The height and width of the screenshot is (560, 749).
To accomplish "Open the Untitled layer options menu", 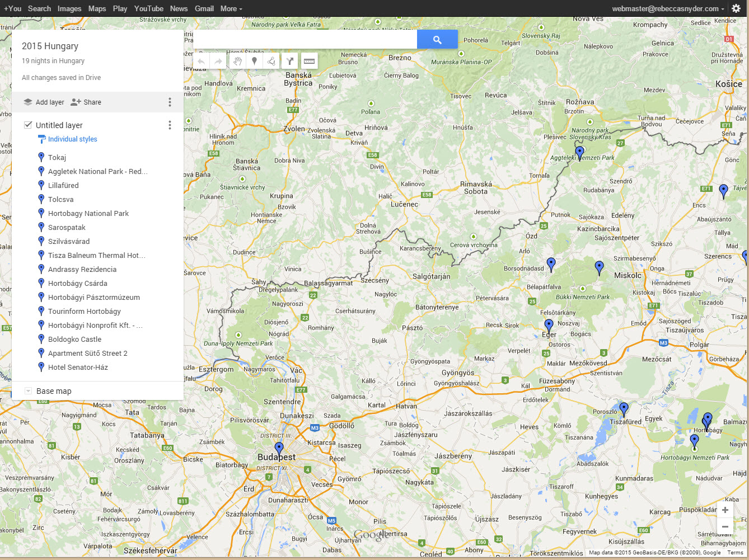I will point(170,125).
